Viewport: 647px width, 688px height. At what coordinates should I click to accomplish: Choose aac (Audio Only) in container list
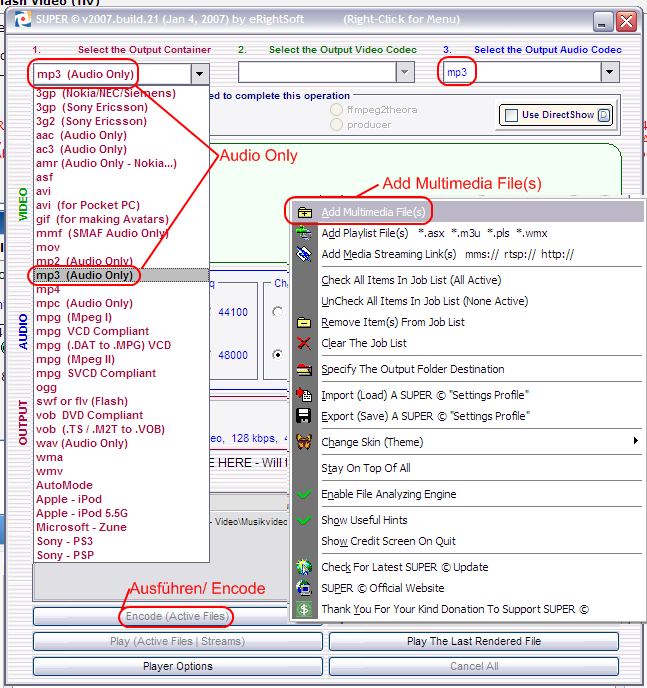(x=122, y=135)
